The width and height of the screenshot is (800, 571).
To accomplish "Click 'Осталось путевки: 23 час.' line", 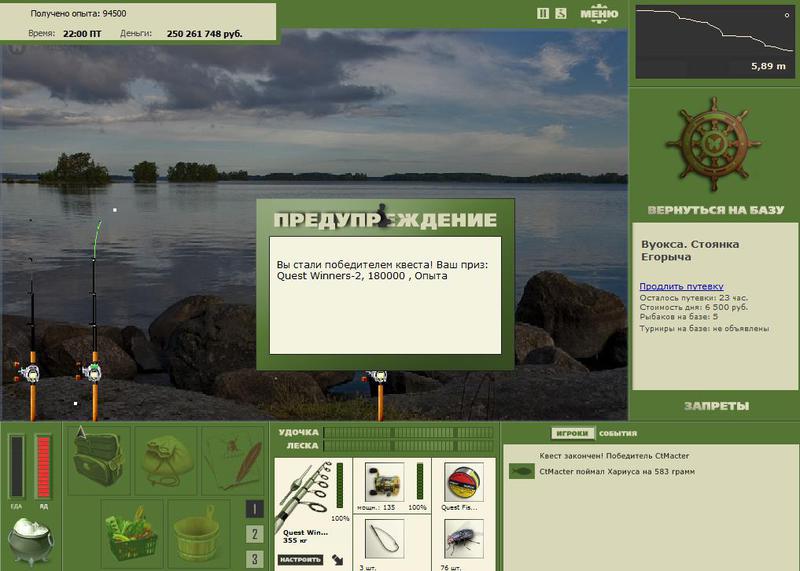I will (x=693, y=297).
